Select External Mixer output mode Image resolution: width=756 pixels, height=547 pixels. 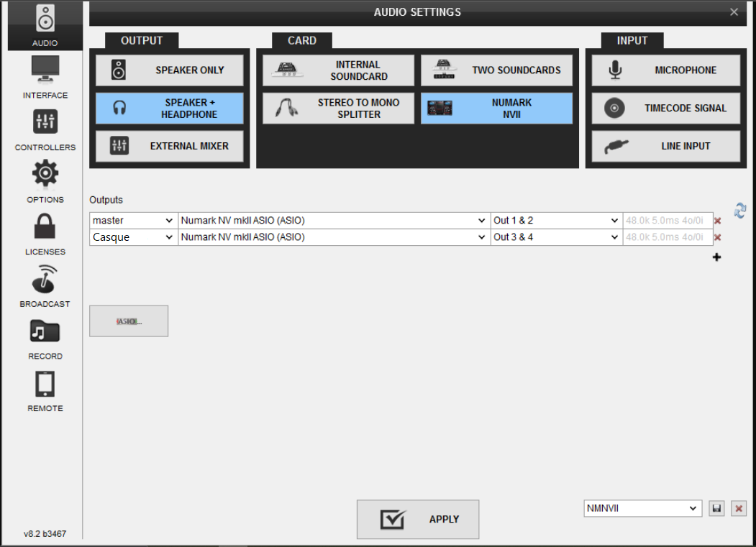(x=169, y=146)
